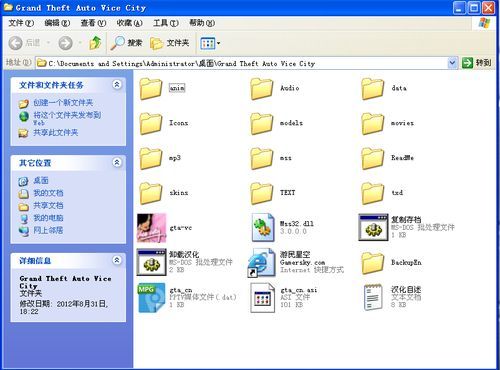The height and width of the screenshot is (370, 500).
Task: Collapse the 其它位置 panel
Action: pos(117,163)
